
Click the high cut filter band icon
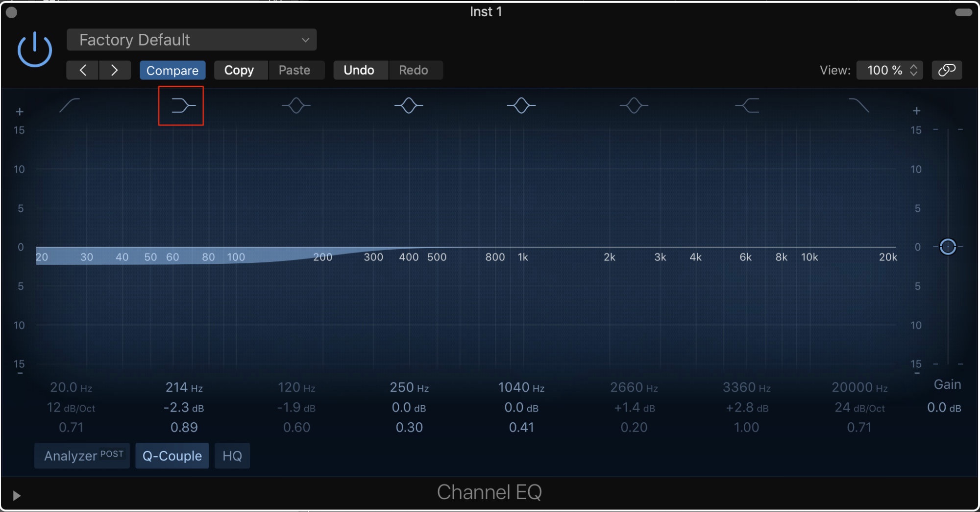pos(858,105)
